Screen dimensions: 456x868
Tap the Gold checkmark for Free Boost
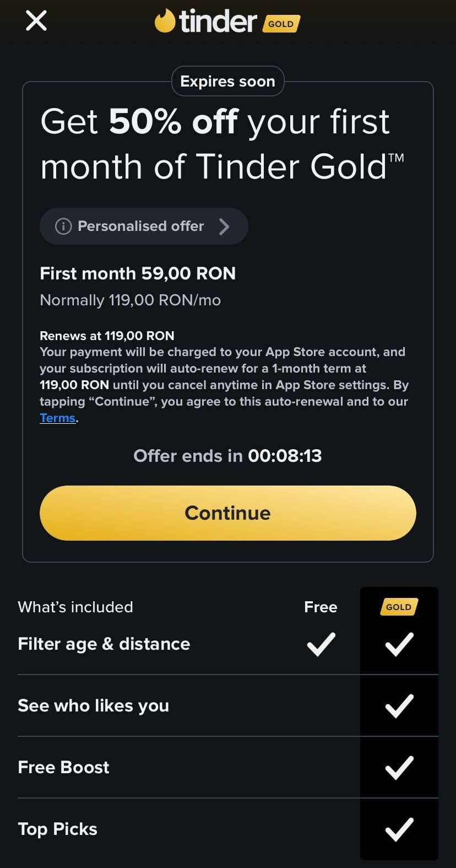399,768
